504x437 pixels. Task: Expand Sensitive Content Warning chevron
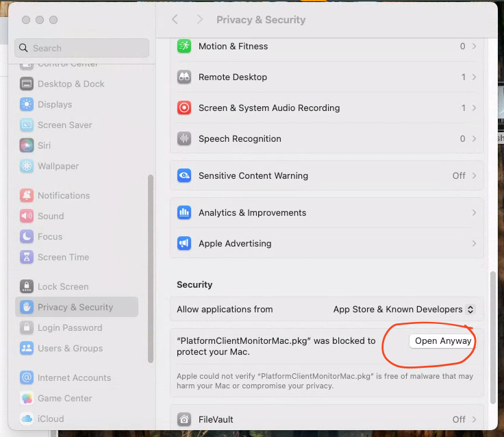point(474,175)
